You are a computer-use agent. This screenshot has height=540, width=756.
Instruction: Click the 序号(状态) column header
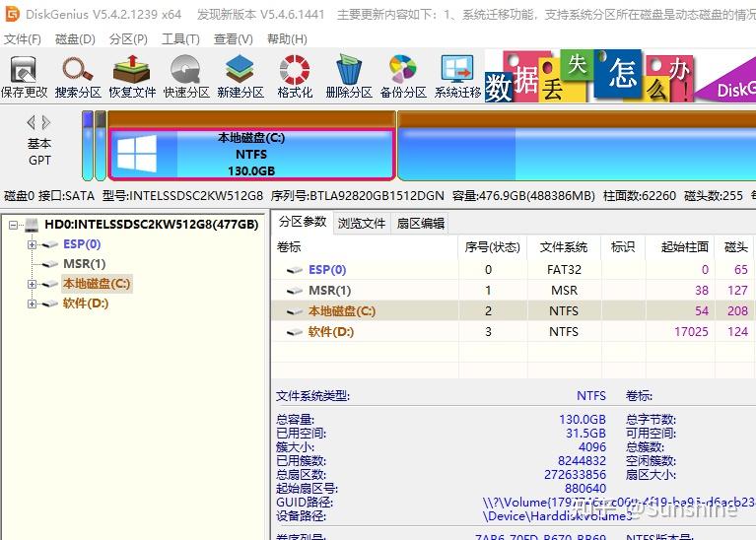(492, 247)
